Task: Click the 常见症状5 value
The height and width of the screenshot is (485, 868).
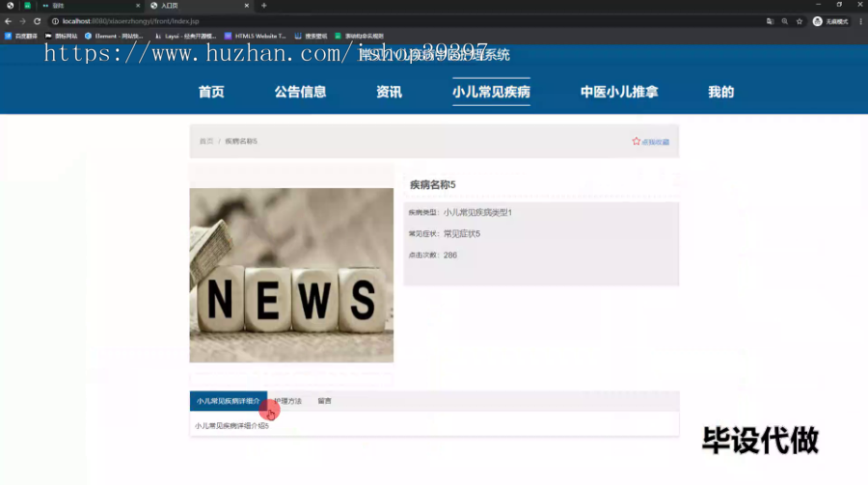Action: point(462,233)
